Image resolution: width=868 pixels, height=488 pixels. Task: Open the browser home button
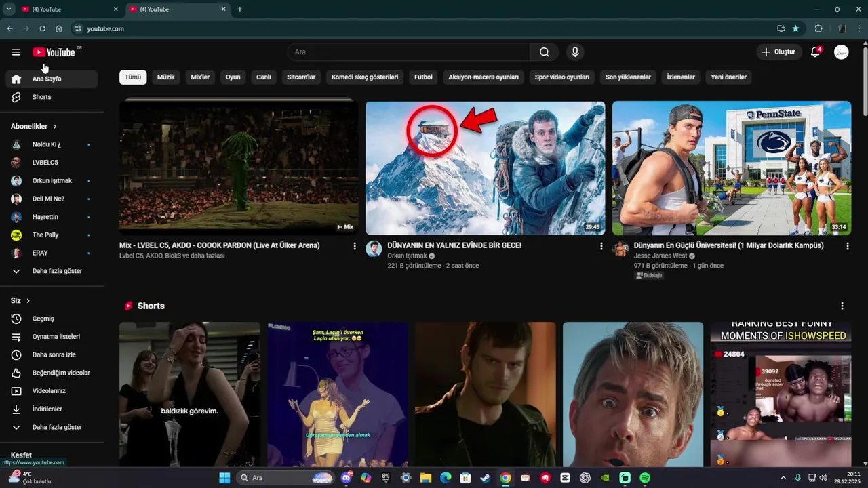(58, 28)
